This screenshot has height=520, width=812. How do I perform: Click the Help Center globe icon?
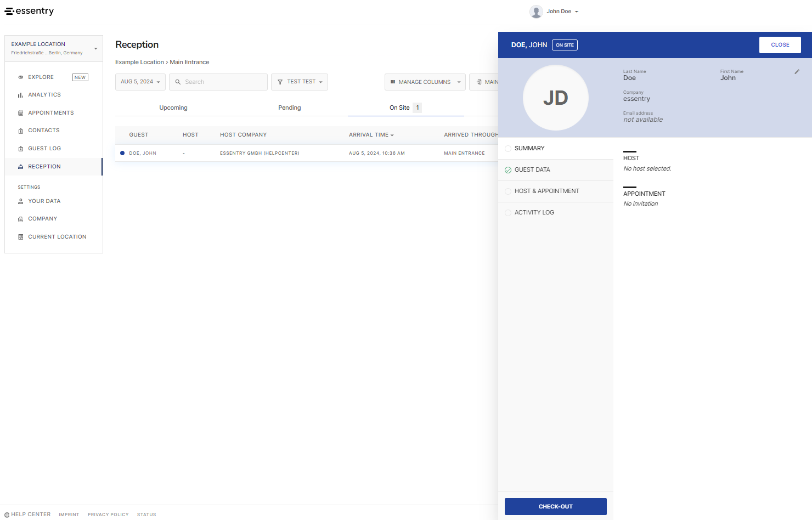tap(7, 515)
